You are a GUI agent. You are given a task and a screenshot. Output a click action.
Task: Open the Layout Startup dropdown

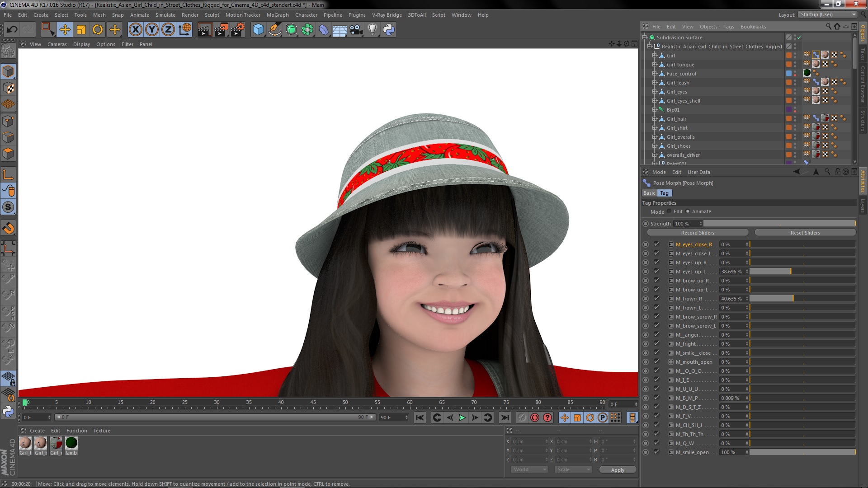tap(827, 15)
